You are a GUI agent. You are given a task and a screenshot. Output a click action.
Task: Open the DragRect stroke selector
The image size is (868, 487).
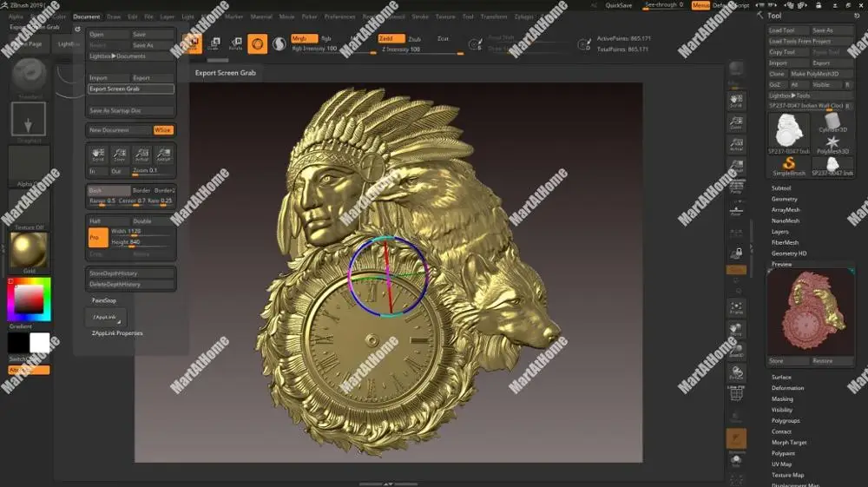[29, 119]
